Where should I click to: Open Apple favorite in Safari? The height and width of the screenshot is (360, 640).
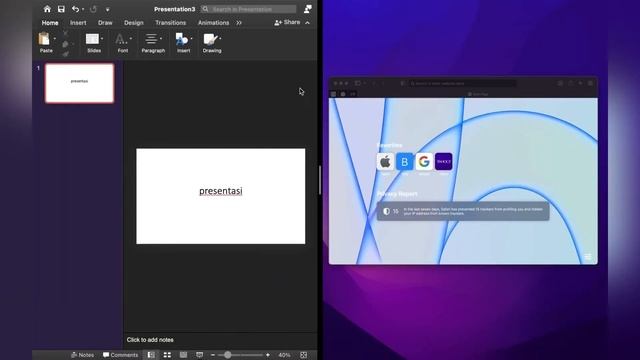click(x=385, y=162)
